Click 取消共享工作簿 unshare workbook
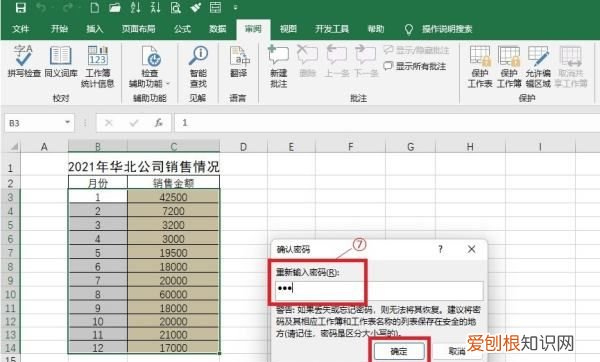 pos(571,67)
